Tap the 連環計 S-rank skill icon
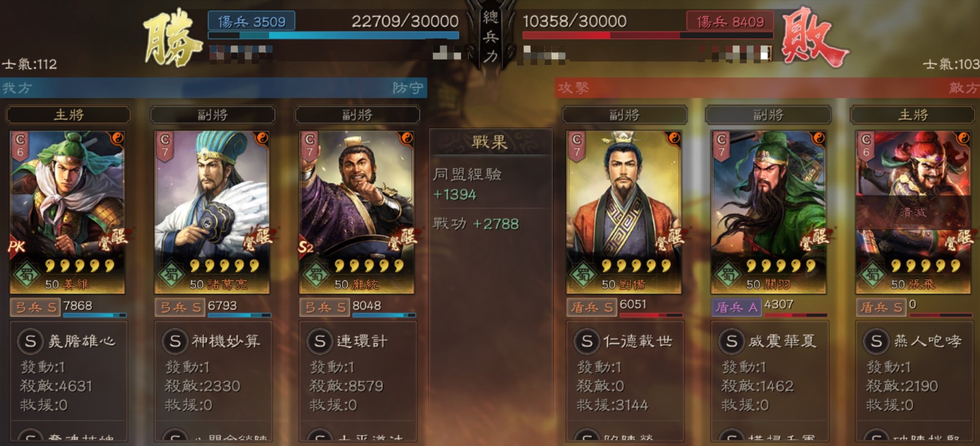The width and height of the screenshot is (980, 446). (320, 341)
